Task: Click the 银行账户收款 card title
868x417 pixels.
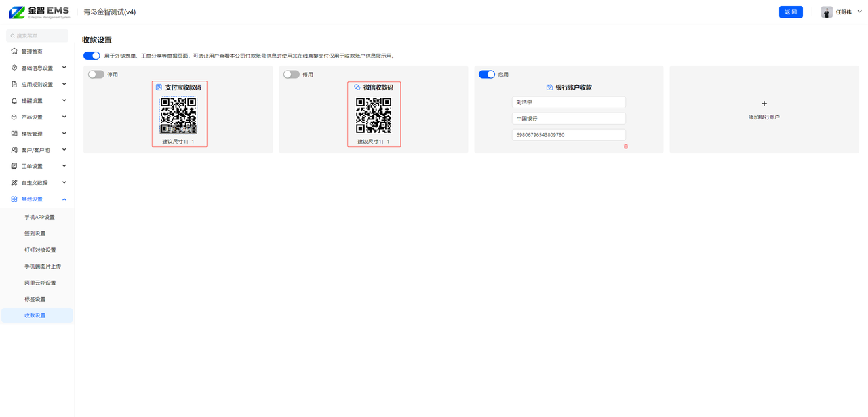Action: click(x=574, y=87)
